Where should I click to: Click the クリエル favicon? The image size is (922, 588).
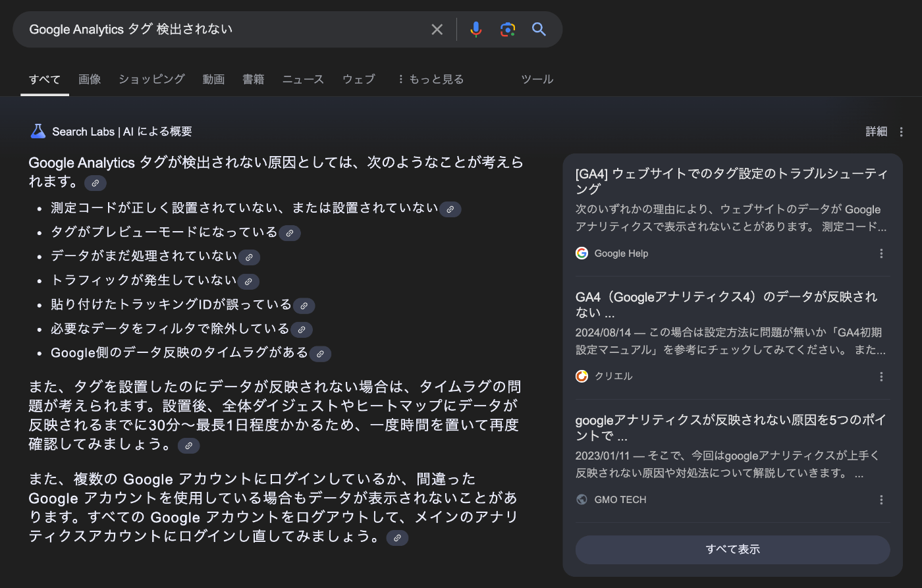(x=582, y=376)
